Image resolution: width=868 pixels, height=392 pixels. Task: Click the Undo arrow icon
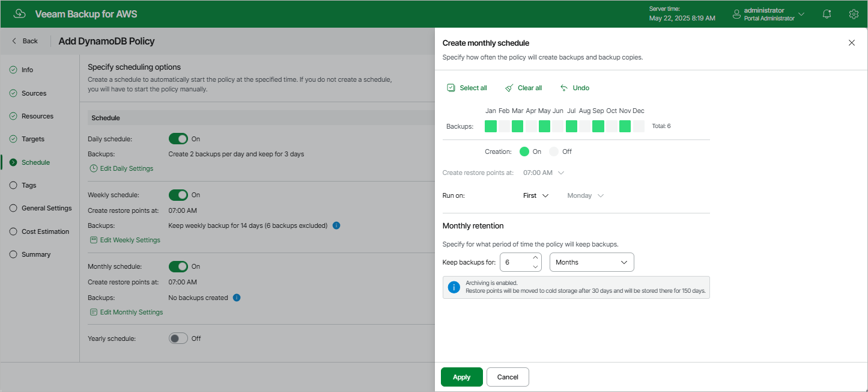[564, 88]
